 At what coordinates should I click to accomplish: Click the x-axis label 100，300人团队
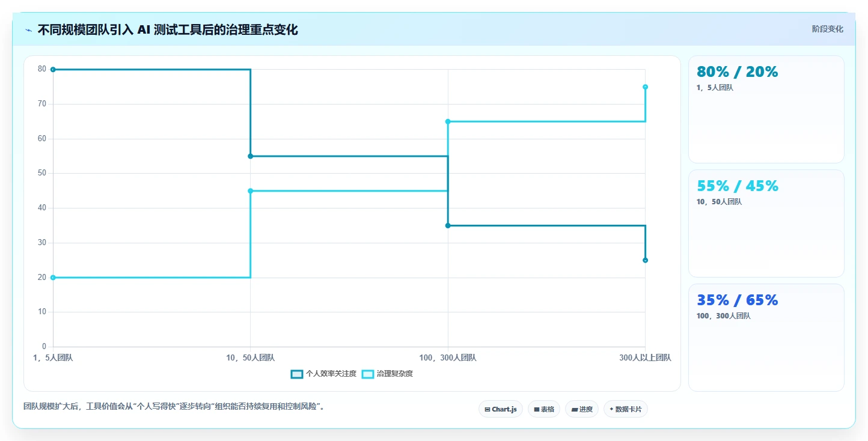[x=448, y=357]
